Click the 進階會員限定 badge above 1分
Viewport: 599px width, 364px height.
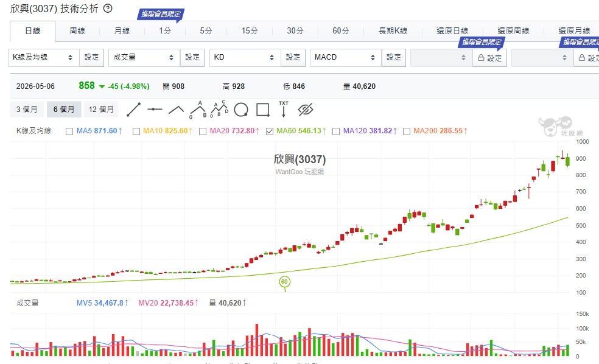(x=161, y=15)
